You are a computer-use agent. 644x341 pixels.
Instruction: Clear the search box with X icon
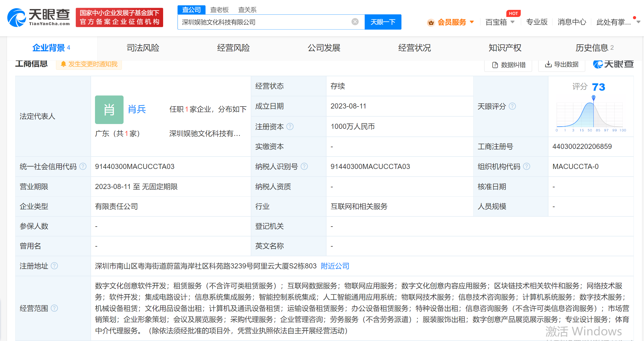pos(355,22)
